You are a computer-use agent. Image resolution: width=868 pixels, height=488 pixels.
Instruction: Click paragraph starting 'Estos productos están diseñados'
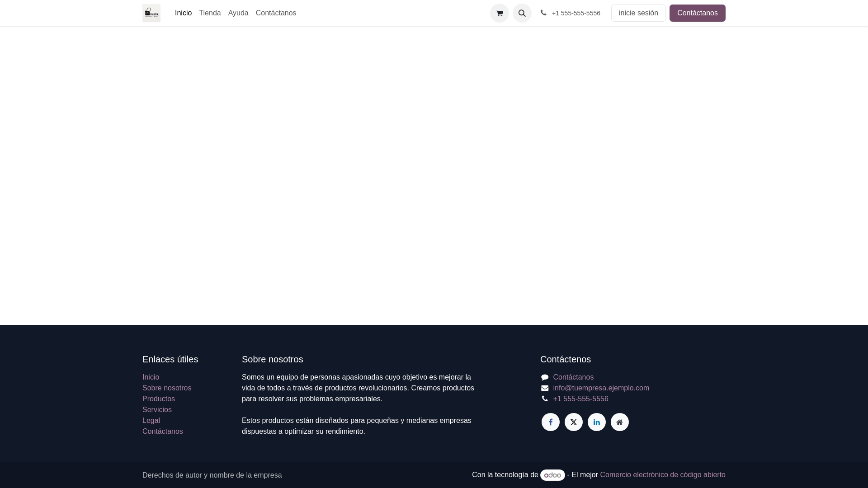click(x=357, y=426)
